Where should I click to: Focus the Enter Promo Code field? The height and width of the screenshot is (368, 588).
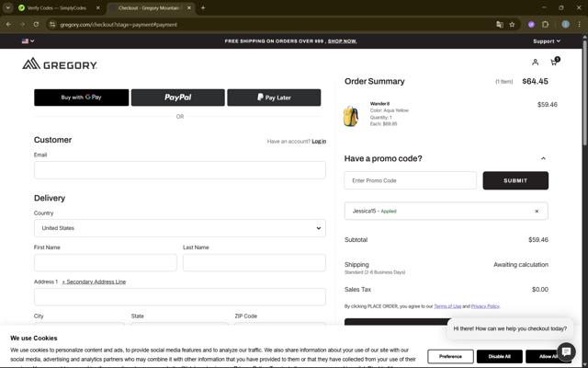411,180
